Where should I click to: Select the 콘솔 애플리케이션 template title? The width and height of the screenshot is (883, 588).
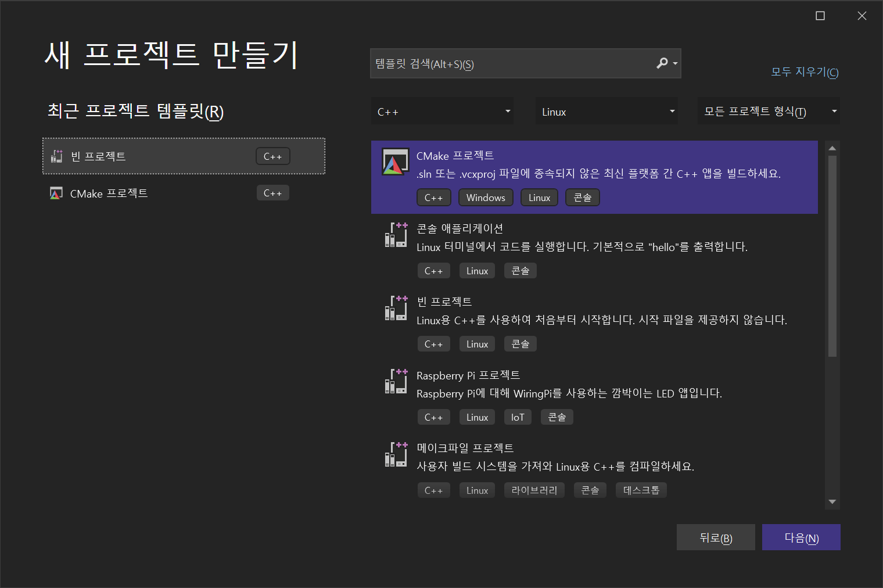(x=460, y=229)
